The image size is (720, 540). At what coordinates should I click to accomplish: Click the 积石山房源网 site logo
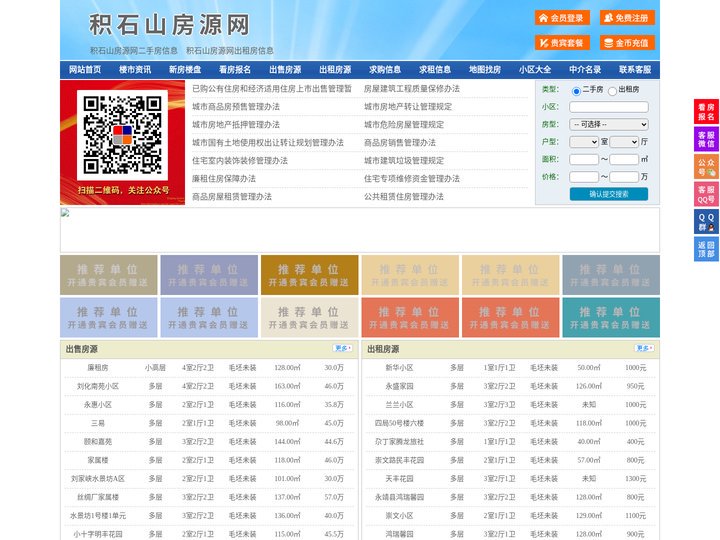tap(169, 25)
